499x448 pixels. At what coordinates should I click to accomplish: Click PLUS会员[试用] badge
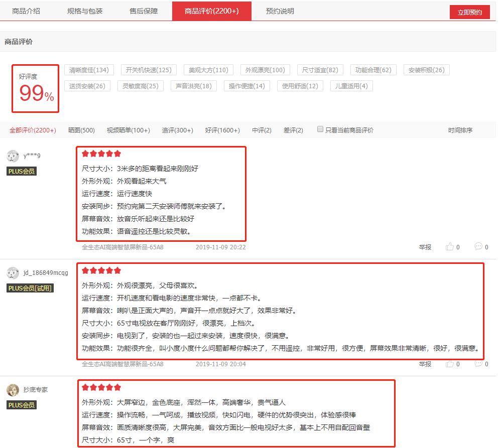30,288
